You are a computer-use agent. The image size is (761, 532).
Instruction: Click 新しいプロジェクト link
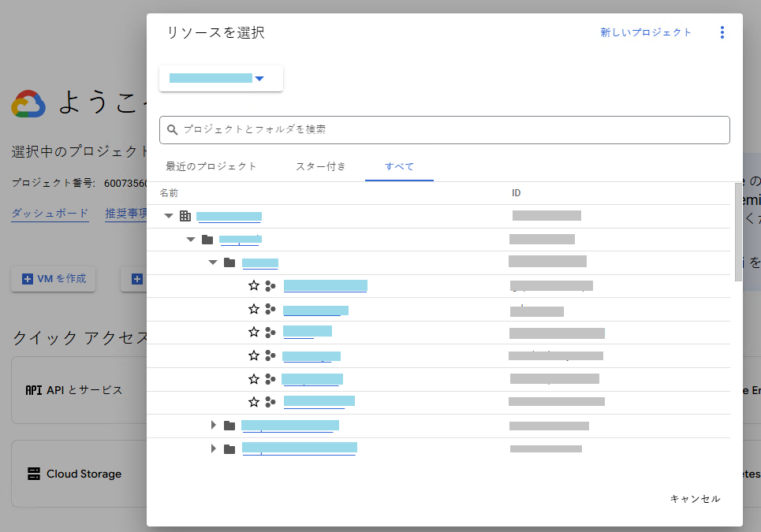[x=646, y=32]
